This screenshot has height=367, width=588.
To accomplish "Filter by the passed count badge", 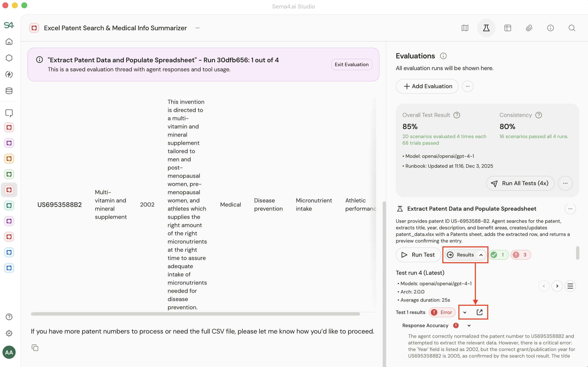I will tap(498, 255).
